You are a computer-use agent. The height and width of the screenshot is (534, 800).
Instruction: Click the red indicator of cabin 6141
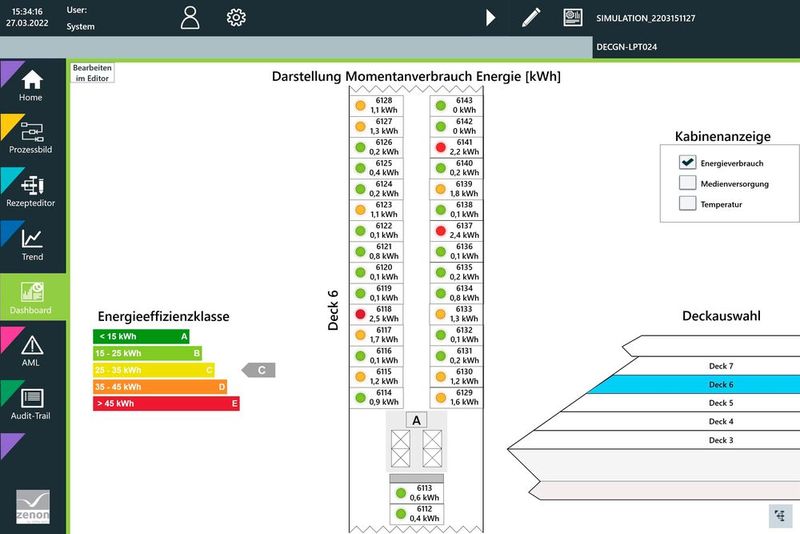tap(441, 147)
